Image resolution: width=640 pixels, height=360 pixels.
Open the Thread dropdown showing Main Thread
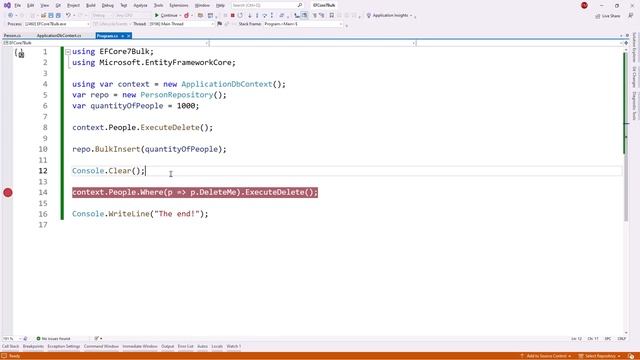coord(181,24)
